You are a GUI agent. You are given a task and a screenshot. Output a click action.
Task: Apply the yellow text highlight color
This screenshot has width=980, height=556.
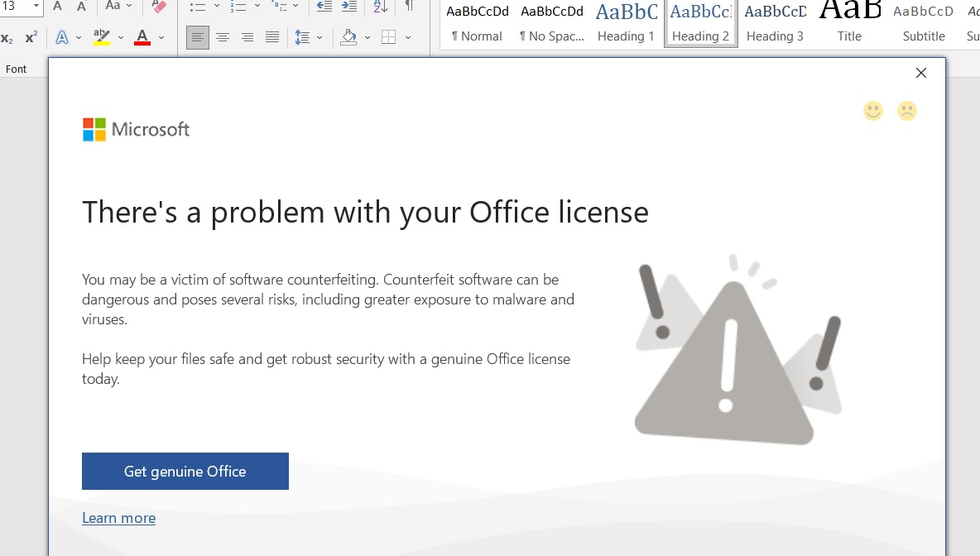click(x=101, y=37)
